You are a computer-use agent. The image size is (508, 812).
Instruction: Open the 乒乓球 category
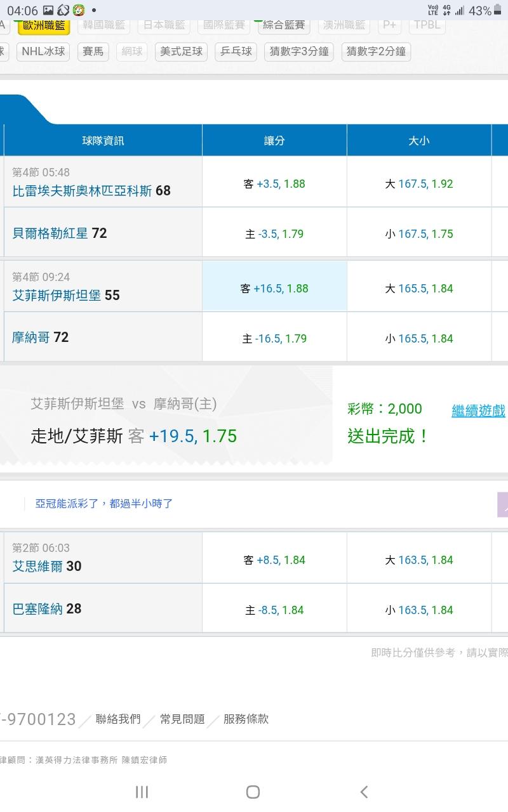[236, 51]
